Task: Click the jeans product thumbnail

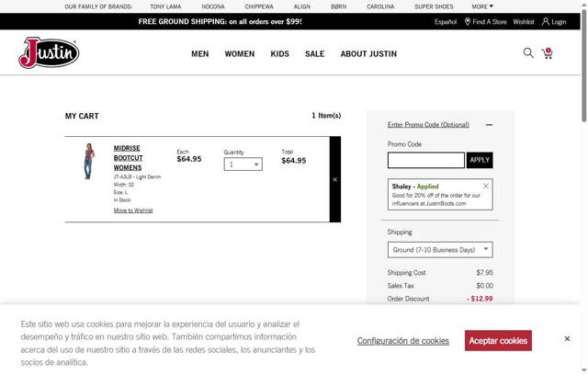Action: 89,161
